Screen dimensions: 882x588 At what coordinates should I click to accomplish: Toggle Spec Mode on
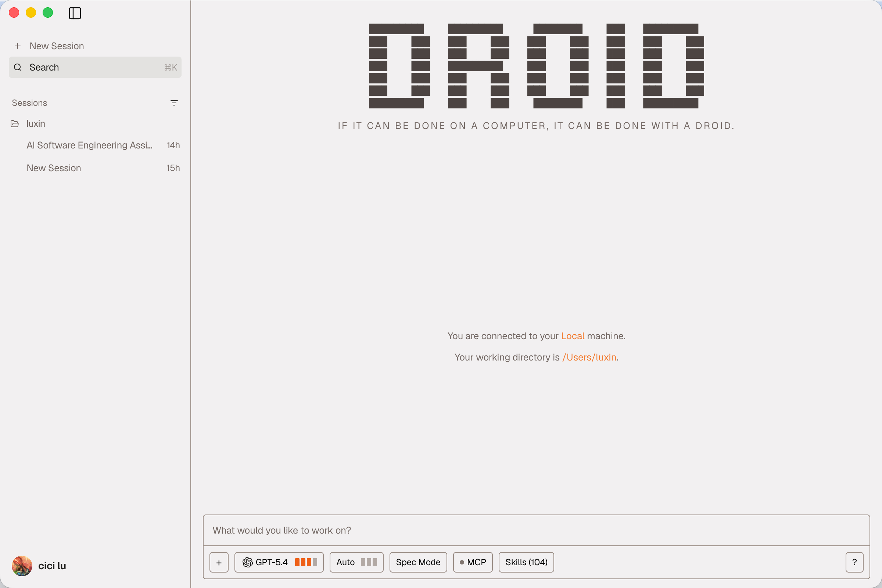(x=418, y=562)
